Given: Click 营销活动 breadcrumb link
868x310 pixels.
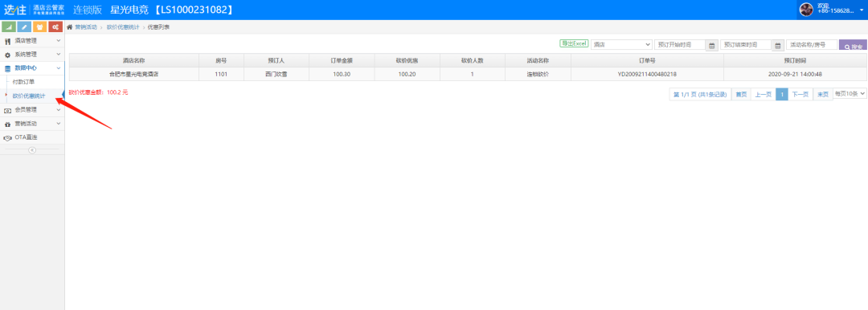Looking at the screenshot, I should click(x=86, y=27).
